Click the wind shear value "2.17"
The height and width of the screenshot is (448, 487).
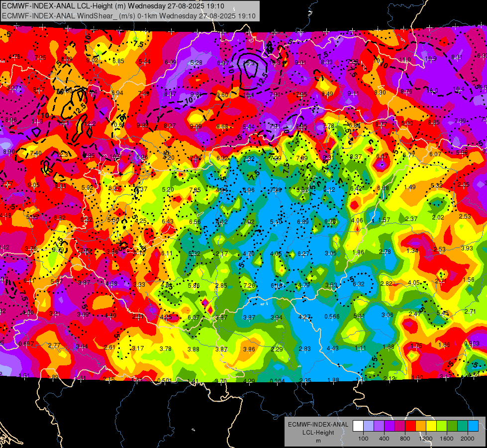click(222, 254)
